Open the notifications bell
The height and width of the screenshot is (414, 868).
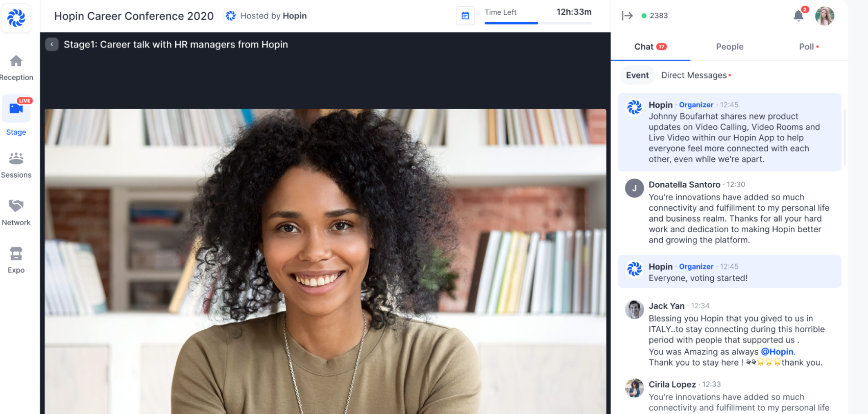pos(799,16)
